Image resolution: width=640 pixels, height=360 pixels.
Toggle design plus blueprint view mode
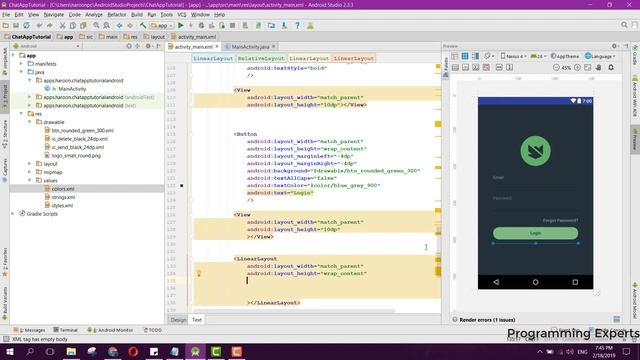[475, 56]
